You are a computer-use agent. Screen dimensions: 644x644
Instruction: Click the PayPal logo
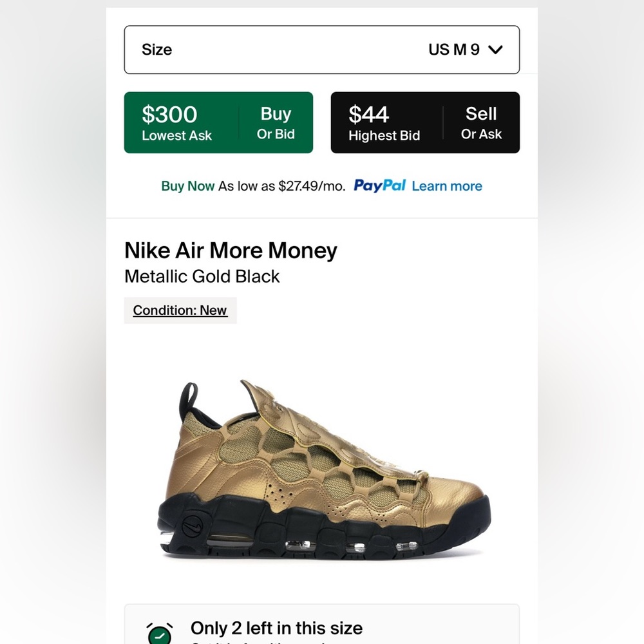coord(379,185)
